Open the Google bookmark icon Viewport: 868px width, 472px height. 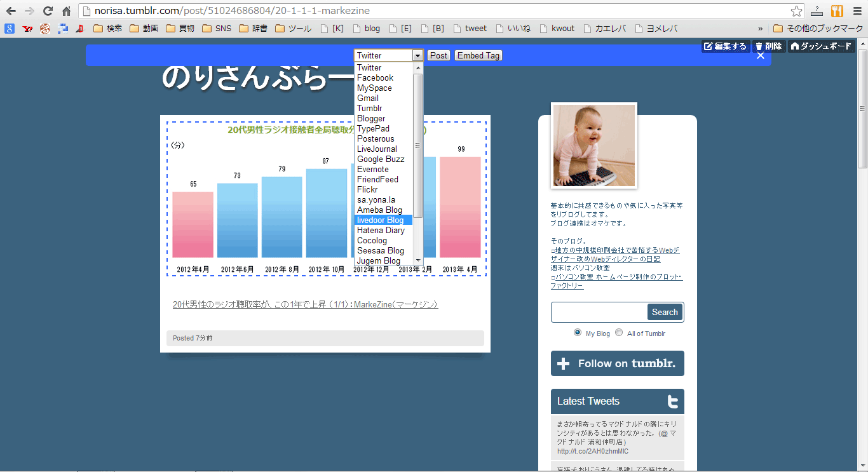[x=10, y=28]
